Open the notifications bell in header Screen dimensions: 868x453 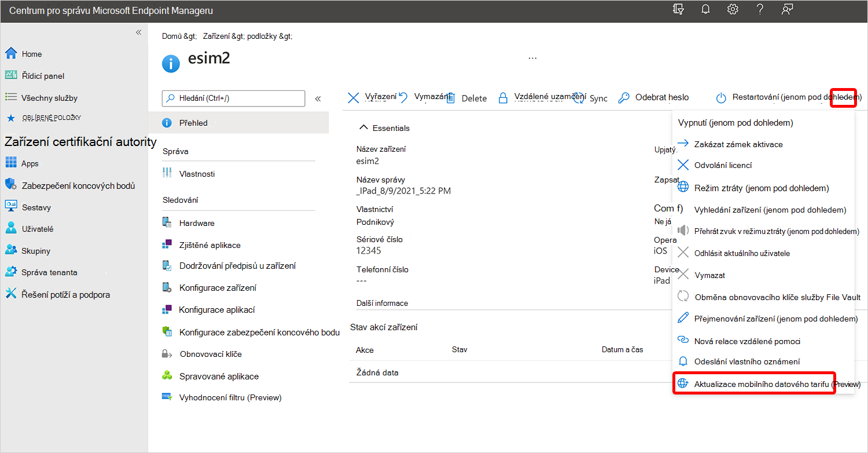pyautogui.click(x=705, y=9)
